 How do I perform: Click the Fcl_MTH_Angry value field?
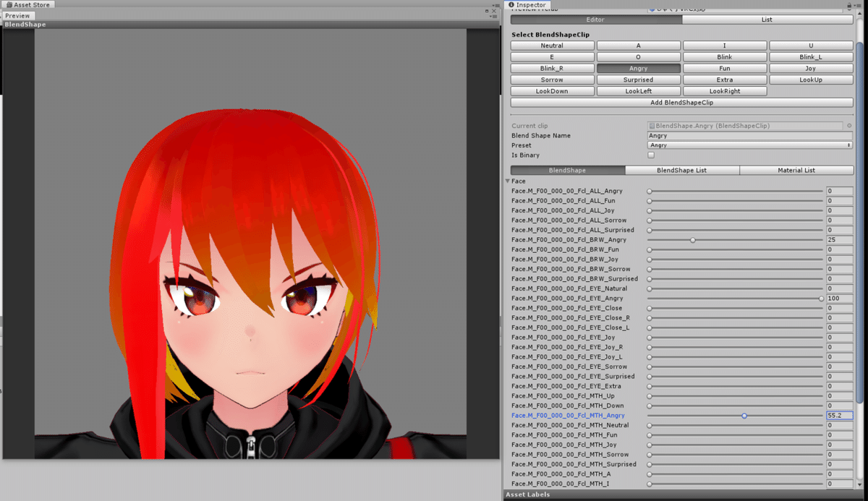pyautogui.click(x=839, y=416)
